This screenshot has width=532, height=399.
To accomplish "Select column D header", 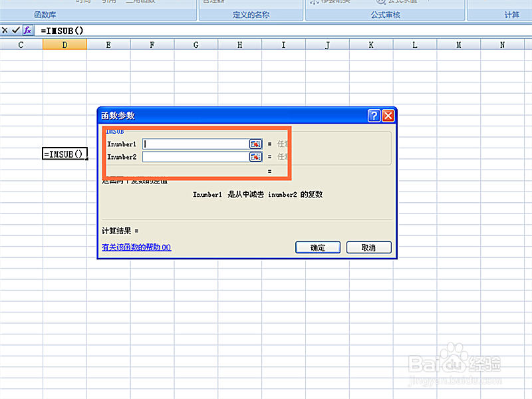I will coord(65,45).
